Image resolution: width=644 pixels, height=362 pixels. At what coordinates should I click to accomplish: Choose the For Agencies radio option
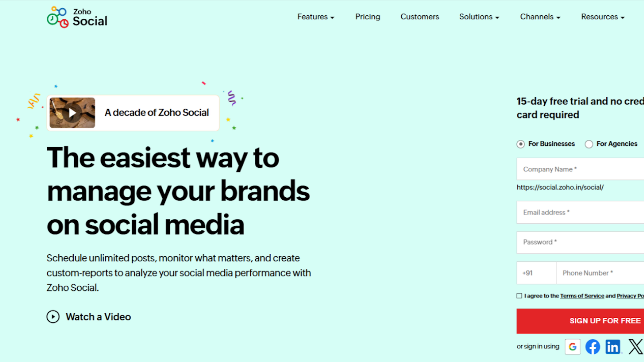(x=589, y=144)
